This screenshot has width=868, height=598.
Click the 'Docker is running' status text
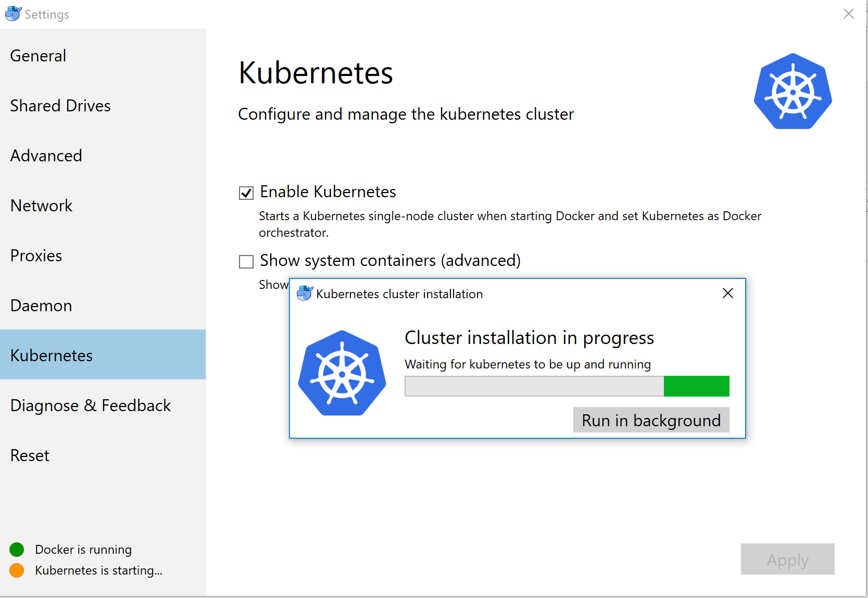pos(83,550)
